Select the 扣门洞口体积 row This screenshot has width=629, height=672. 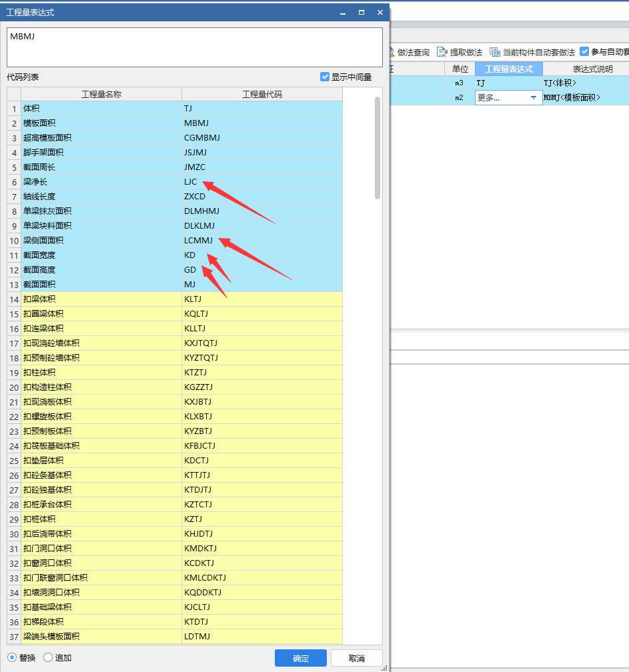(182, 548)
